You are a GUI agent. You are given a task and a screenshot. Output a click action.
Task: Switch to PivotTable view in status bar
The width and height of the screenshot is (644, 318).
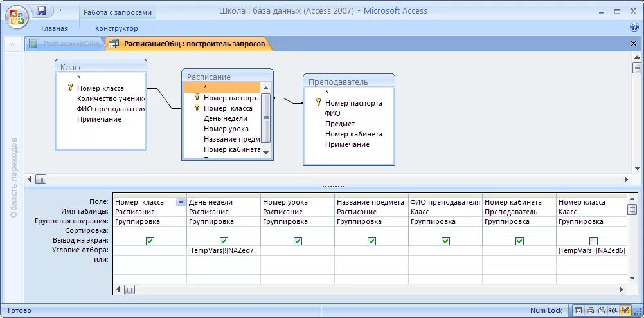[590, 310]
